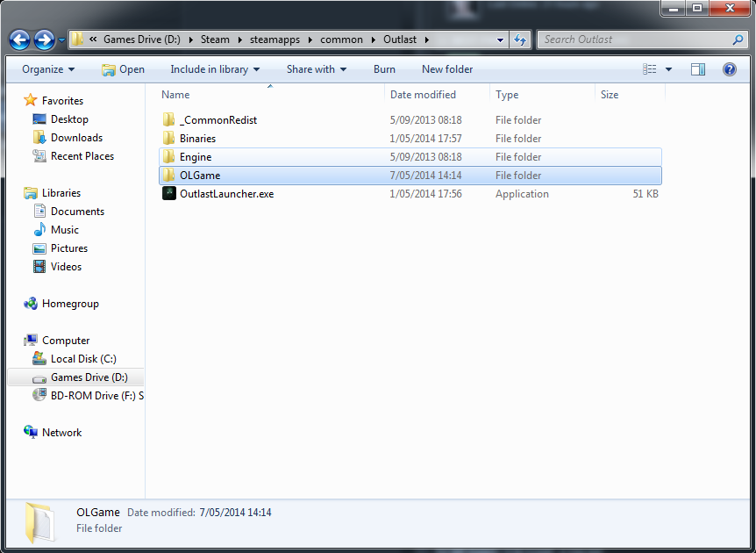Select Homegroup in navigation pane
This screenshot has height=553, width=756.
point(70,304)
